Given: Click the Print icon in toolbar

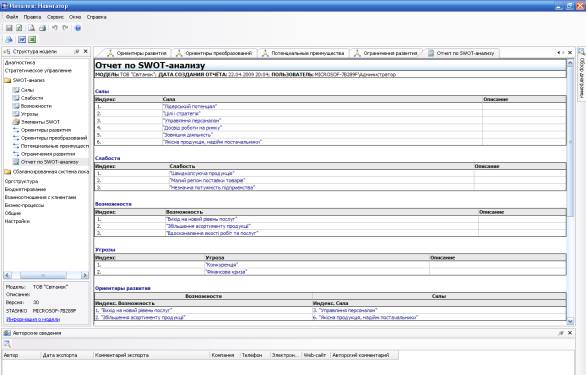Looking at the screenshot, I should [43, 28].
